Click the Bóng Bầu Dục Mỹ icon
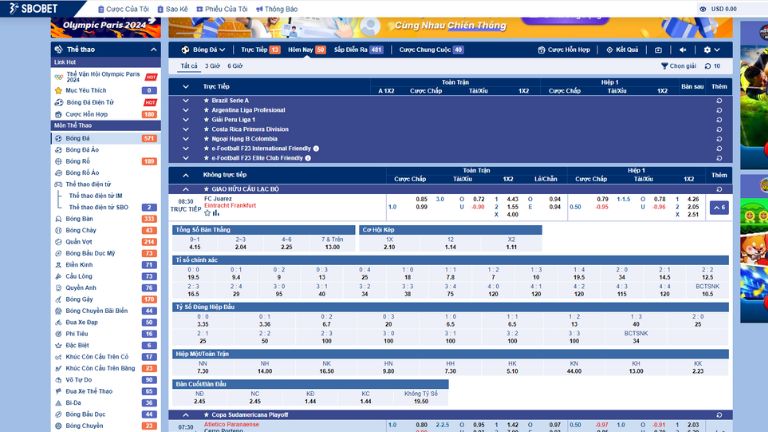768x432 pixels. 58,253
